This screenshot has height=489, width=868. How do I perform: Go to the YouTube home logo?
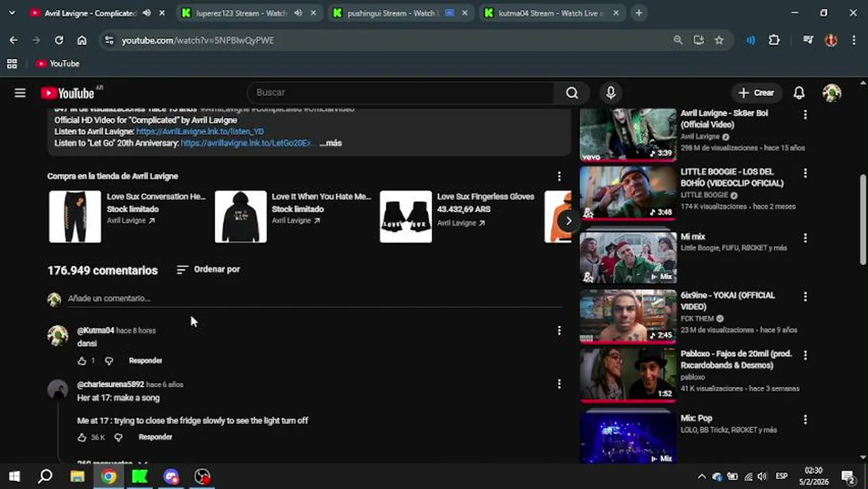point(67,93)
